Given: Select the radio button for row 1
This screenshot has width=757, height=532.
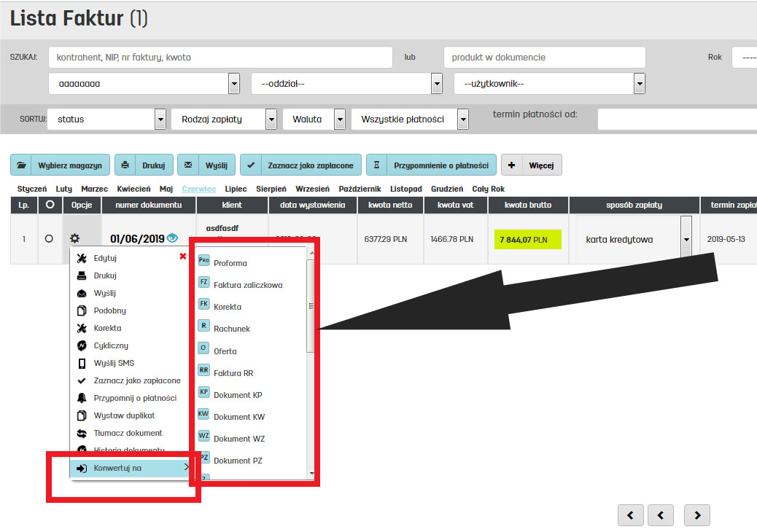Looking at the screenshot, I should pyautogui.click(x=49, y=238).
